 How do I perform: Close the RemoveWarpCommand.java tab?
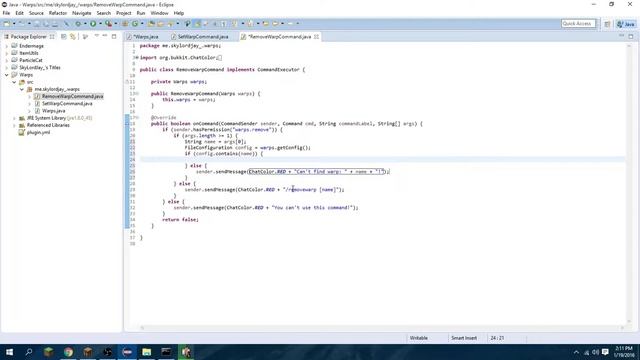[x=316, y=37]
